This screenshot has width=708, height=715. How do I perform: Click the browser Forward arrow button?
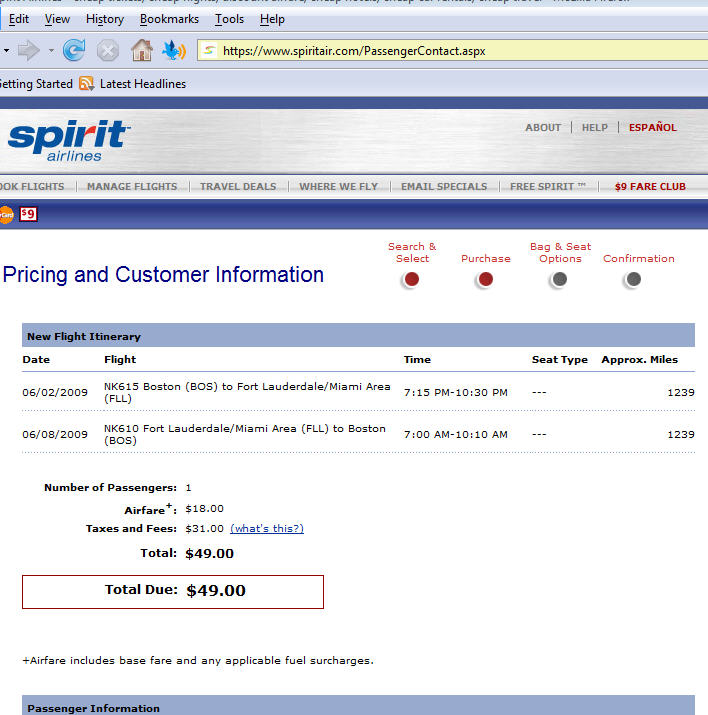[x=29, y=50]
